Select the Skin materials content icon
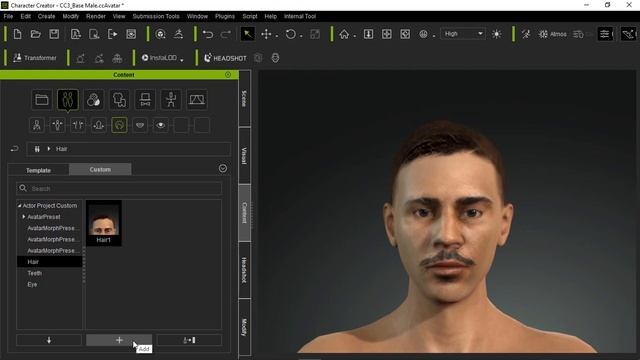The height and width of the screenshot is (360, 640). click(93, 100)
